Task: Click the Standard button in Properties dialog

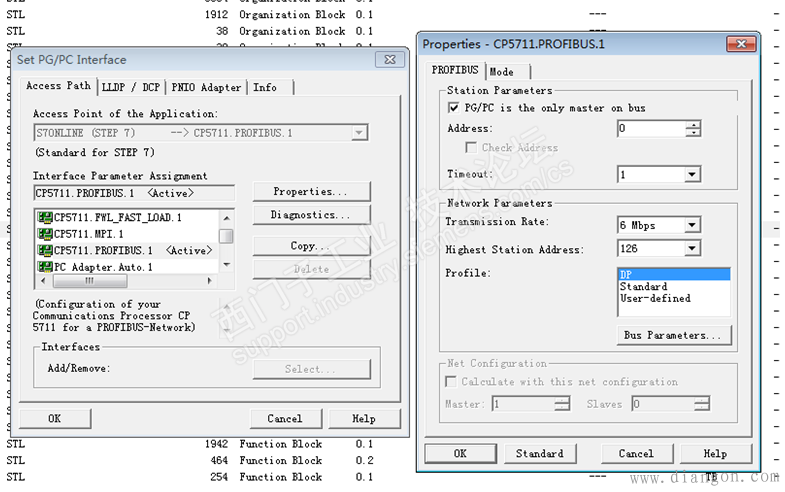Action: click(x=540, y=453)
